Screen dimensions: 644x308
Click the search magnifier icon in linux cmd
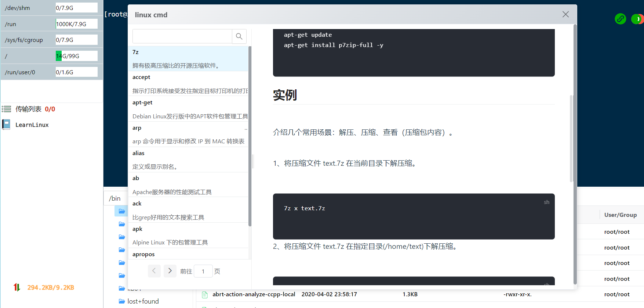point(239,36)
